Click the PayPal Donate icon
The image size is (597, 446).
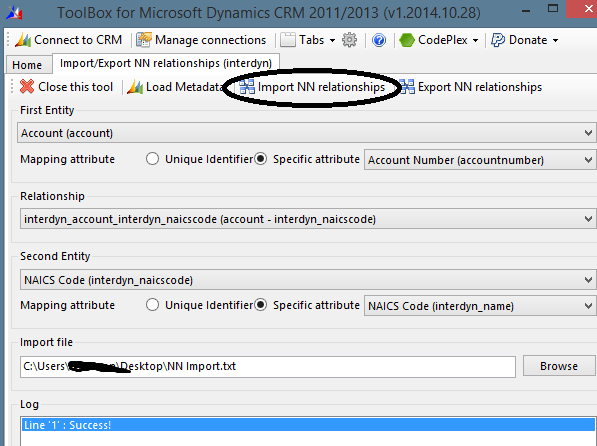(x=498, y=40)
